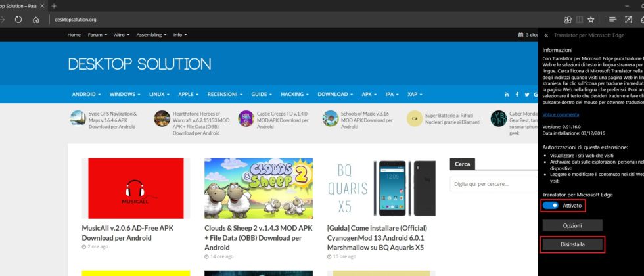Open the DOWNLOAD menu item
Screen dimensions: 644x276
pos(335,94)
